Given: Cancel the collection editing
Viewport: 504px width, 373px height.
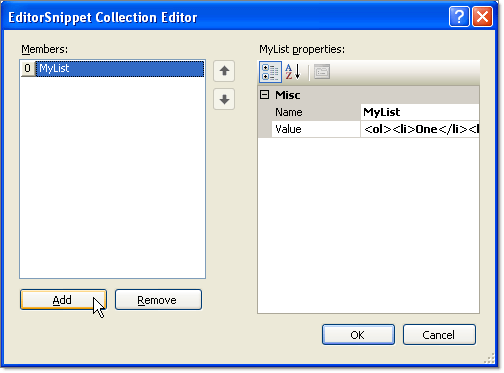Looking at the screenshot, I should click(x=439, y=335).
